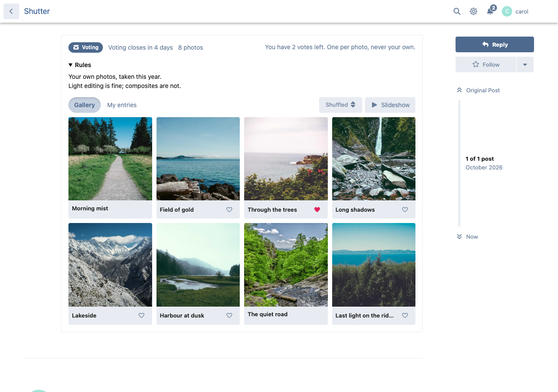This screenshot has height=392, width=558.
Task: Click the 'You have 2 votes left' notice
Action: pos(340,47)
